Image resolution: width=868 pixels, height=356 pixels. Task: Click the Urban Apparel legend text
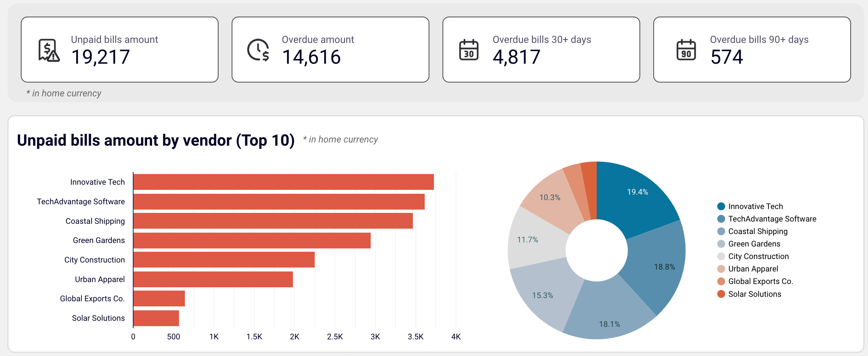[753, 269]
